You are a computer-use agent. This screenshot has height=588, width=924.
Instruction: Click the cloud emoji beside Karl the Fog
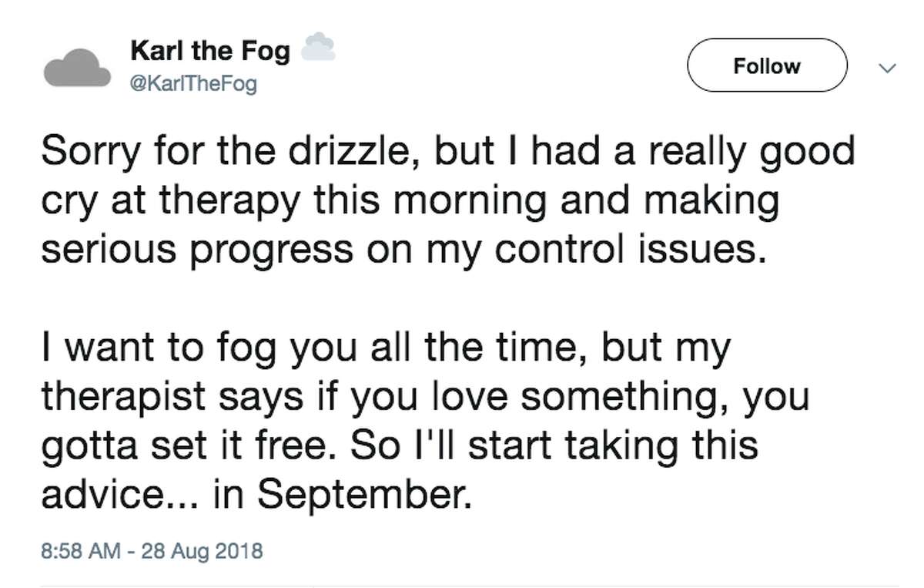tap(316, 48)
